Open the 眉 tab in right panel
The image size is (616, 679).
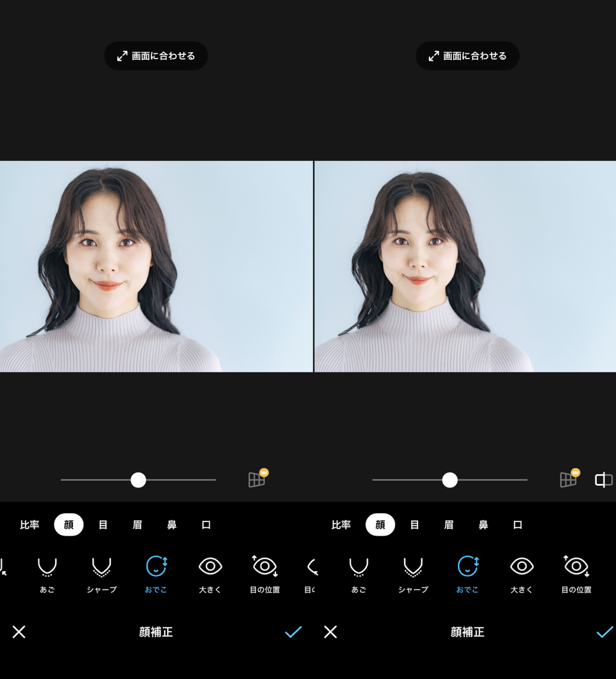(449, 525)
